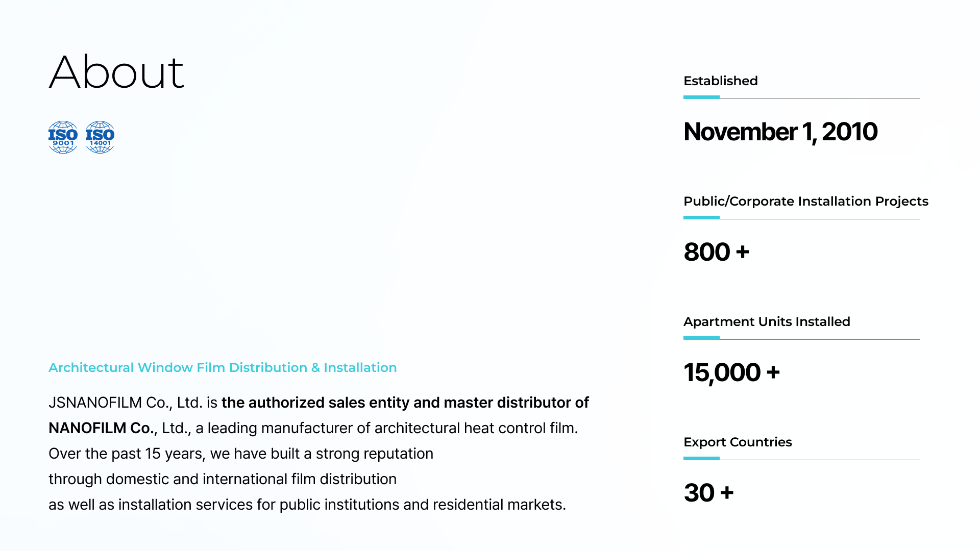Click the teal bar under Public/Corporate Installation Projects
The height and width of the screenshot is (551, 980).
pyautogui.click(x=701, y=217)
